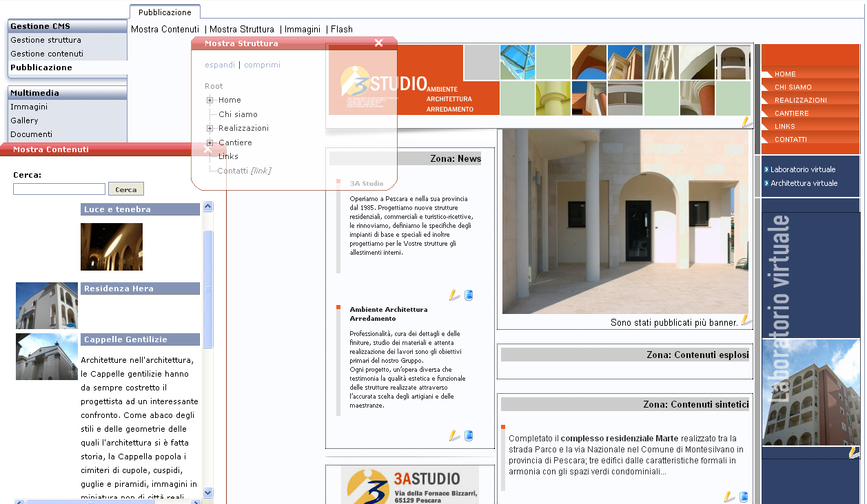Edit the published banner with pencil icon
This screenshot has height=504, width=867.
pyautogui.click(x=746, y=320)
